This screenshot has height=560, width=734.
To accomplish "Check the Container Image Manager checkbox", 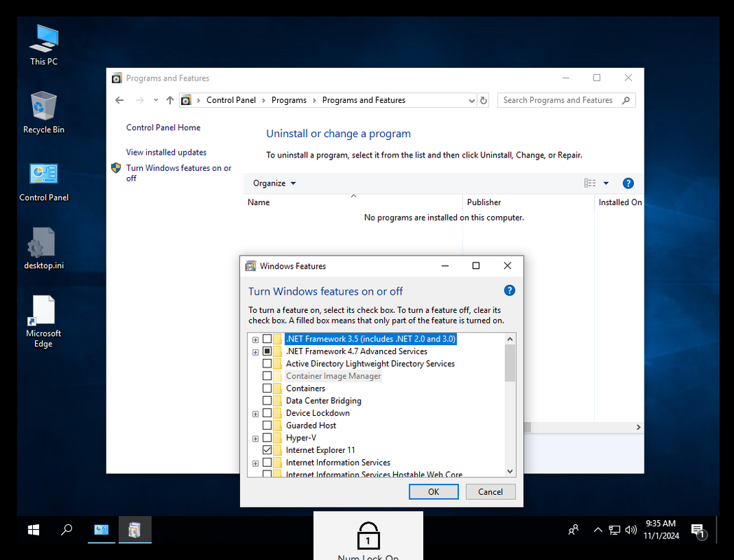I will click(267, 376).
